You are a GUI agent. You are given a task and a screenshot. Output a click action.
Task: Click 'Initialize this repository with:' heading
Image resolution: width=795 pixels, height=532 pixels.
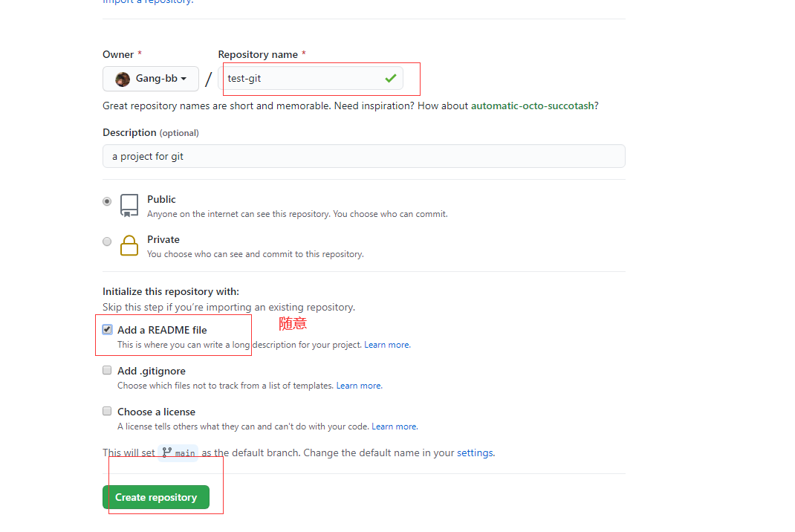171,291
